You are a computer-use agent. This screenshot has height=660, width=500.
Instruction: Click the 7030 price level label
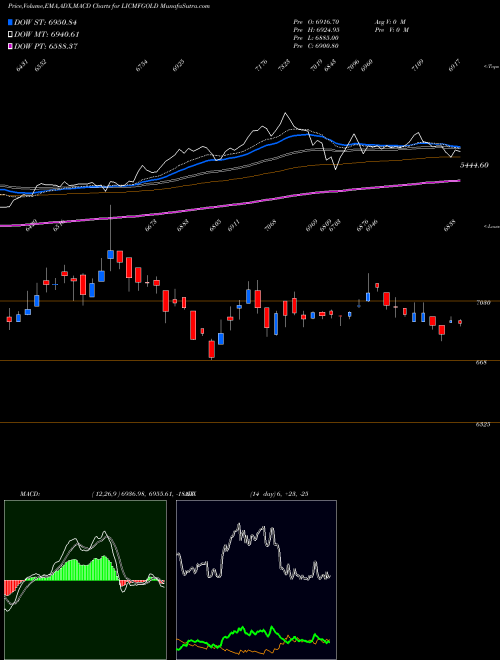[x=483, y=302]
